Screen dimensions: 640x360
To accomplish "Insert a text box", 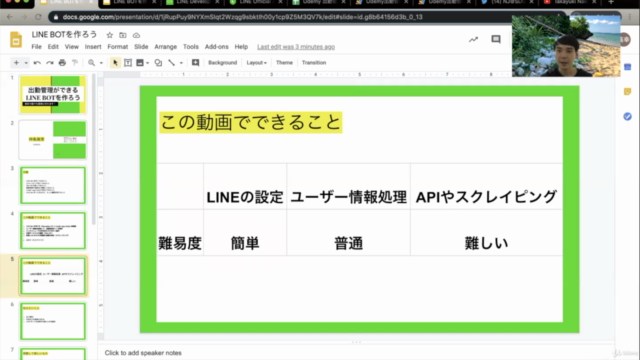I will pos(128,62).
